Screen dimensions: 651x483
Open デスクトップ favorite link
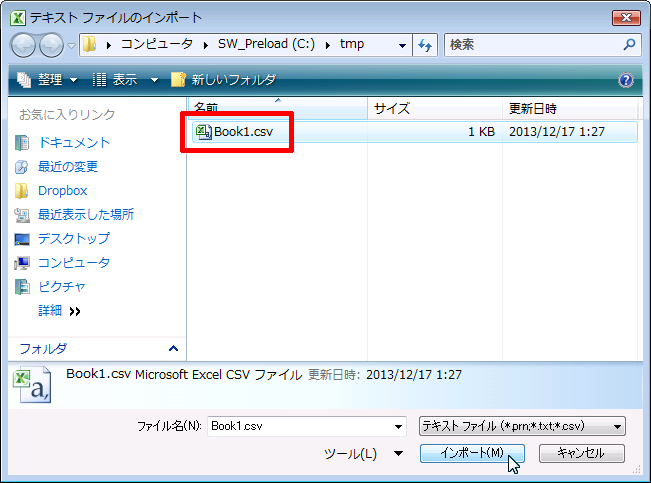click(74, 238)
